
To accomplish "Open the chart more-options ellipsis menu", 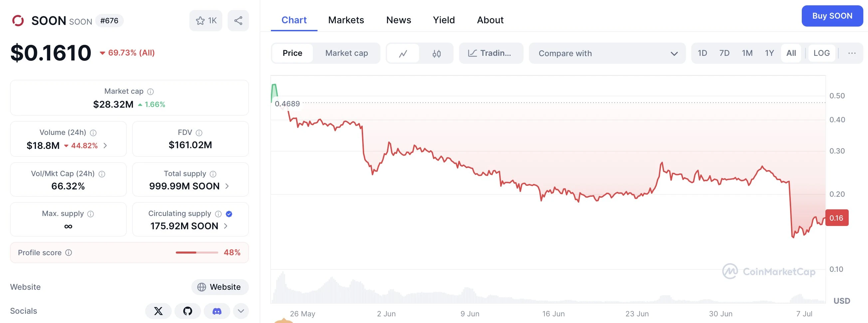I will [852, 53].
